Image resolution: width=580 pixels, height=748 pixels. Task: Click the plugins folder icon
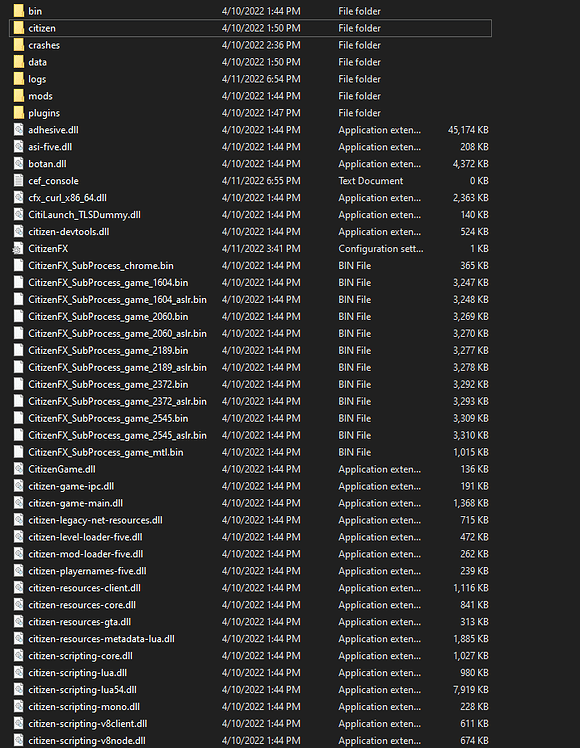19,113
